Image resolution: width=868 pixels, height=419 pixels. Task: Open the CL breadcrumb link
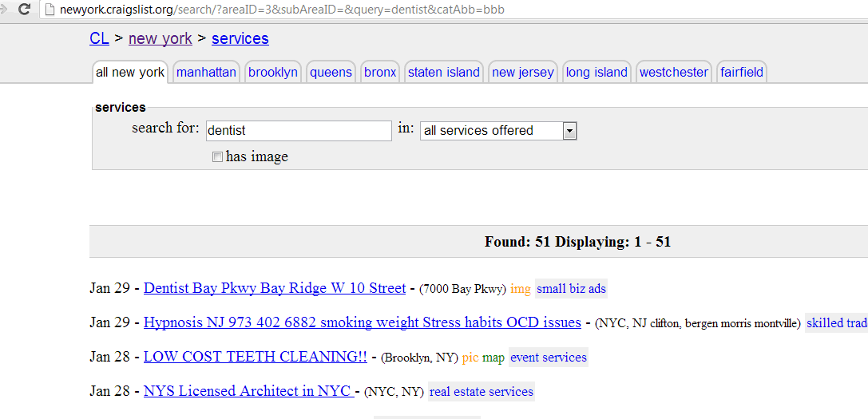coord(99,39)
